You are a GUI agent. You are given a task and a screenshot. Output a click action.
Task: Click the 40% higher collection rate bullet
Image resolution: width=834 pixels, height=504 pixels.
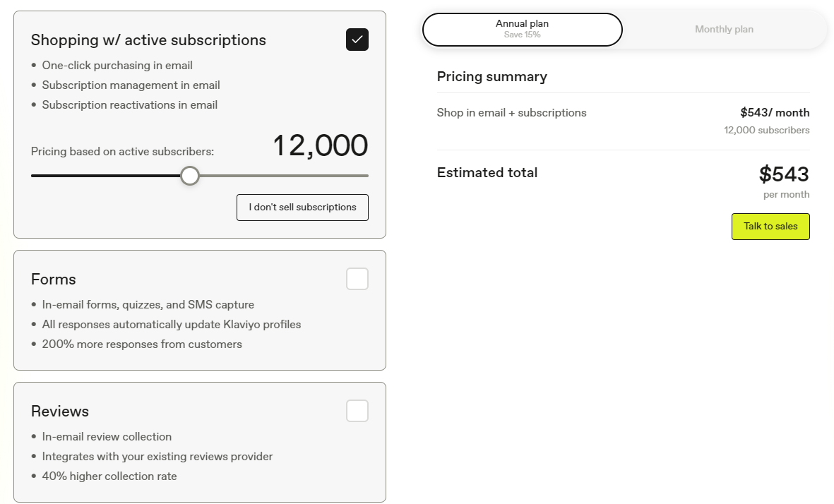pos(109,476)
